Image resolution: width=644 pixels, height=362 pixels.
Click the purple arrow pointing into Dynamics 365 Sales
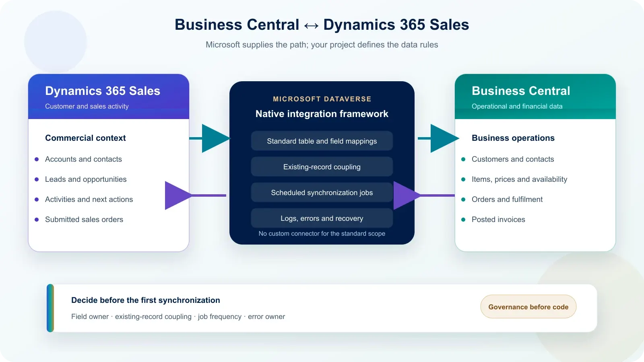[196, 195]
